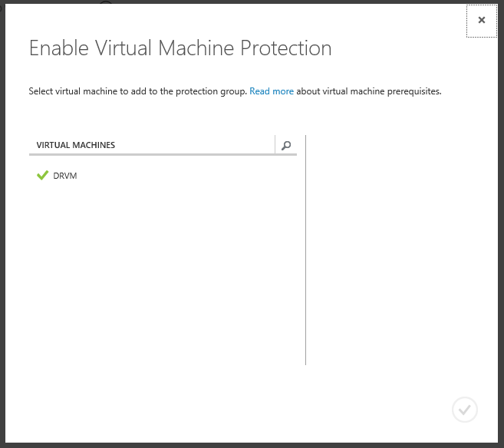The width and height of the screenshot is (504, 448).
Task: Click the word "Protection" in the title
Action: pos(286,48)
